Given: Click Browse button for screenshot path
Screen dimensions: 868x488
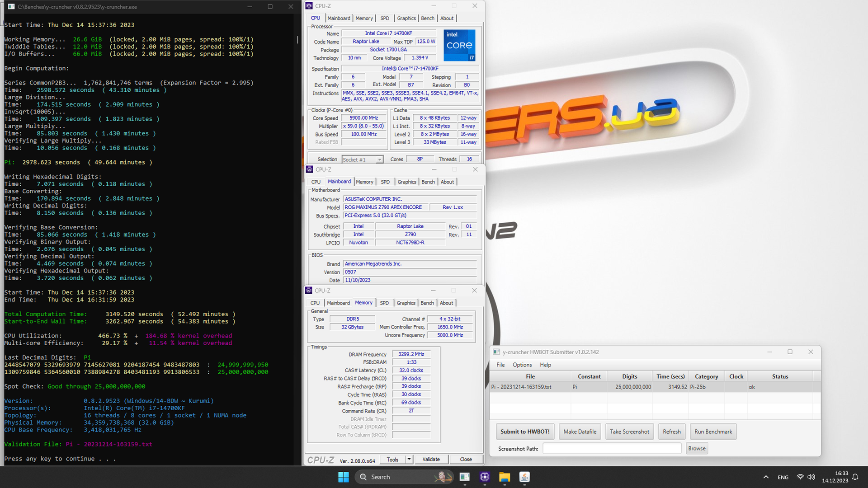Looking at the screenshot, I should [697, 448].
